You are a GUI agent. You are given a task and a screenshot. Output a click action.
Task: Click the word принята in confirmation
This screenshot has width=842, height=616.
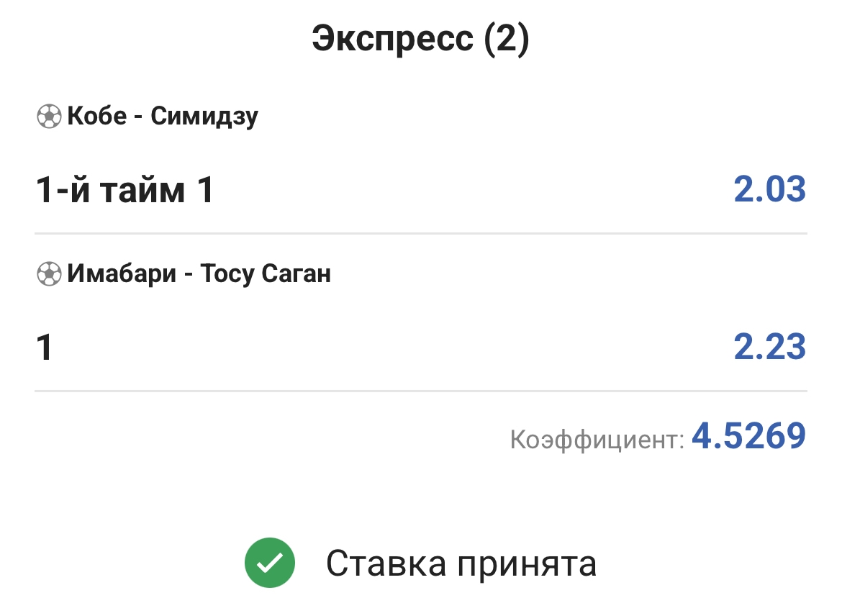528,566
